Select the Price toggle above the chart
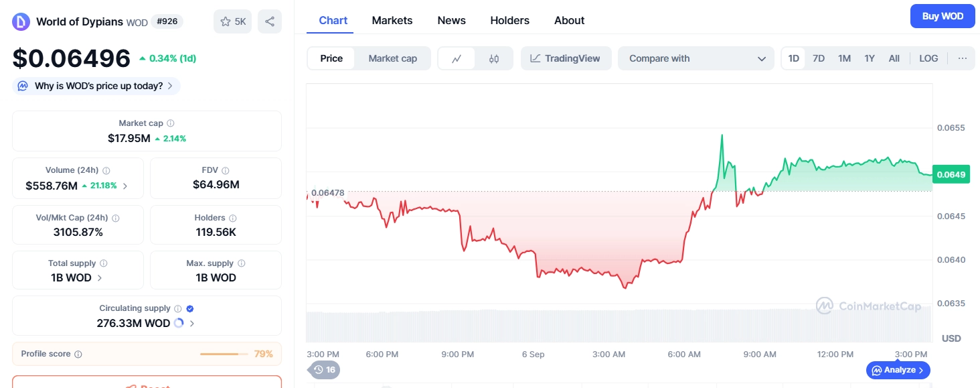The image size is (980, 388). [x=331, y=58]
